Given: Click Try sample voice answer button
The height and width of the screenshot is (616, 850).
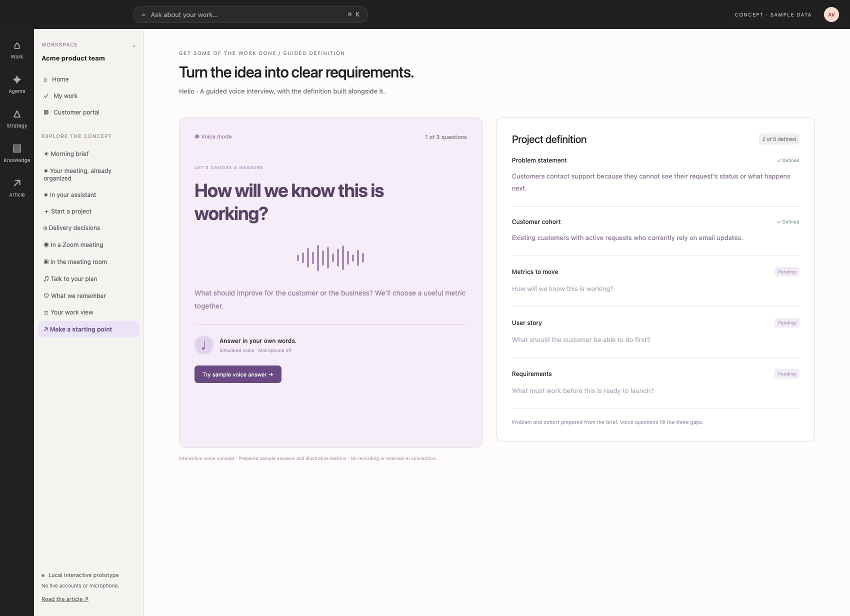Looking at the screenshot, I should (238, 374).
